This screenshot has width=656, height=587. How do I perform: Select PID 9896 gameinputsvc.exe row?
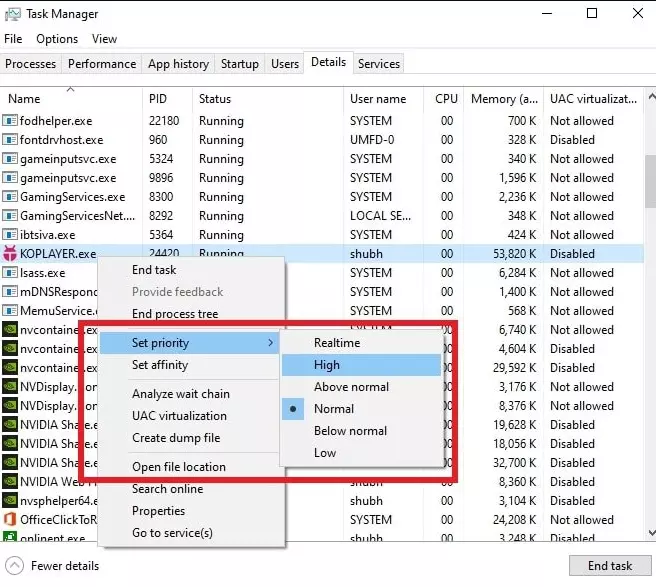pyautogui.click(x=321, y=177)
